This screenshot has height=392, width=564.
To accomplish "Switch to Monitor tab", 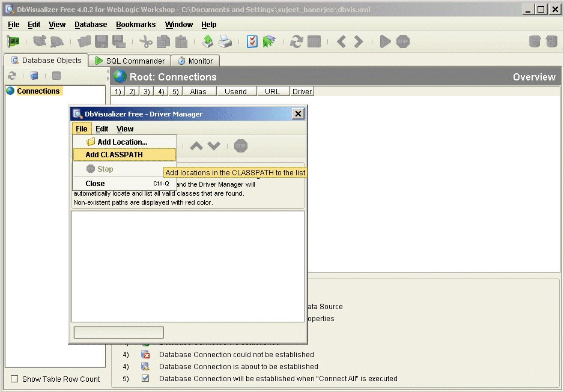I will coord(195,61).
